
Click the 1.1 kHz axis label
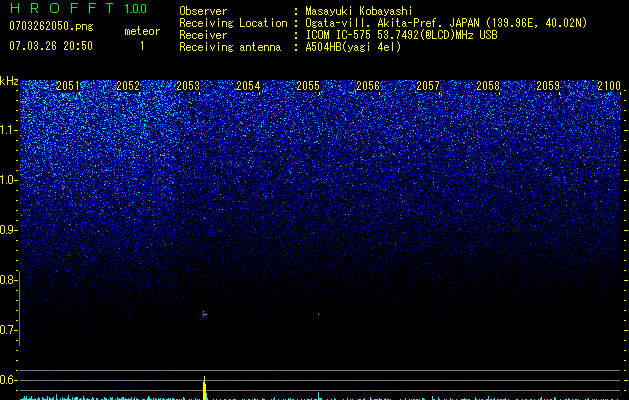coord(8,130)
